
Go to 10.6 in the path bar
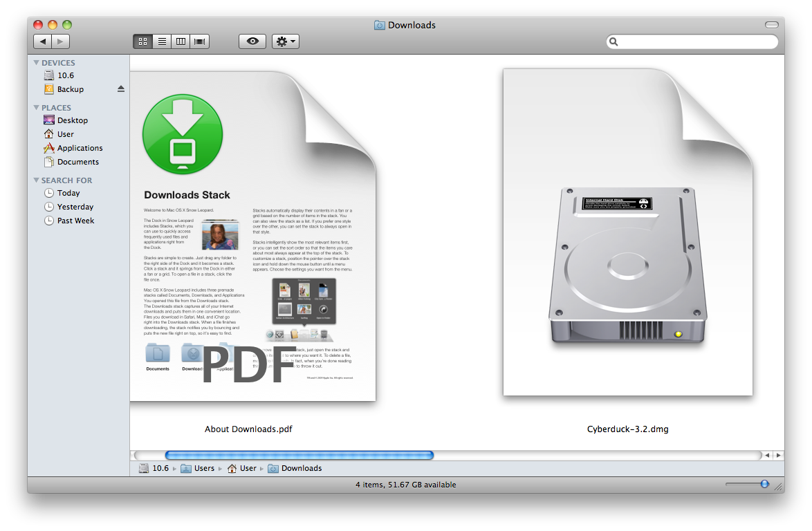[154, 468]
